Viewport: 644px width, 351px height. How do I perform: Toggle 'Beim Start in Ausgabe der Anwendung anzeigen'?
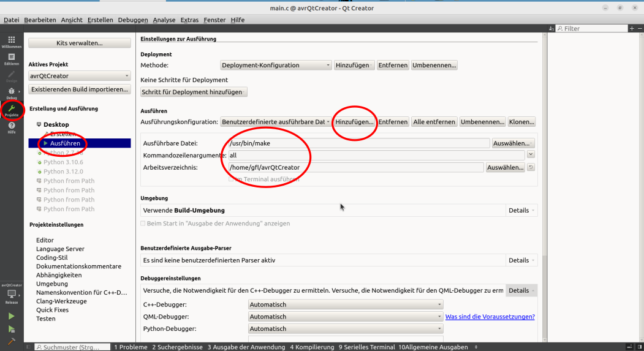pyautogui.click(x=143, y=224)
